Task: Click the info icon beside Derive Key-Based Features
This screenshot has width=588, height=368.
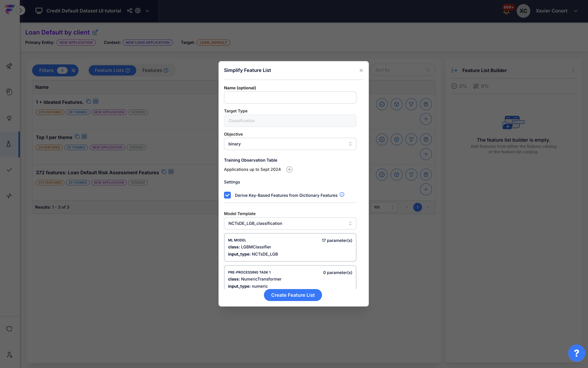Action: coord(342,194)
